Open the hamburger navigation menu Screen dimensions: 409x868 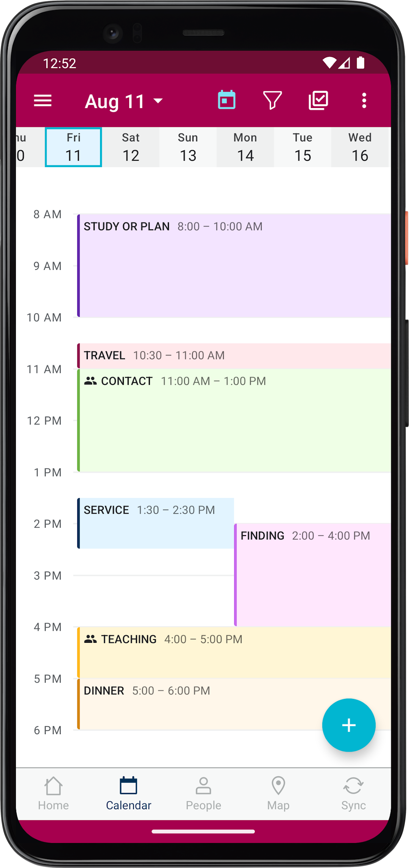tap(43, 101)
